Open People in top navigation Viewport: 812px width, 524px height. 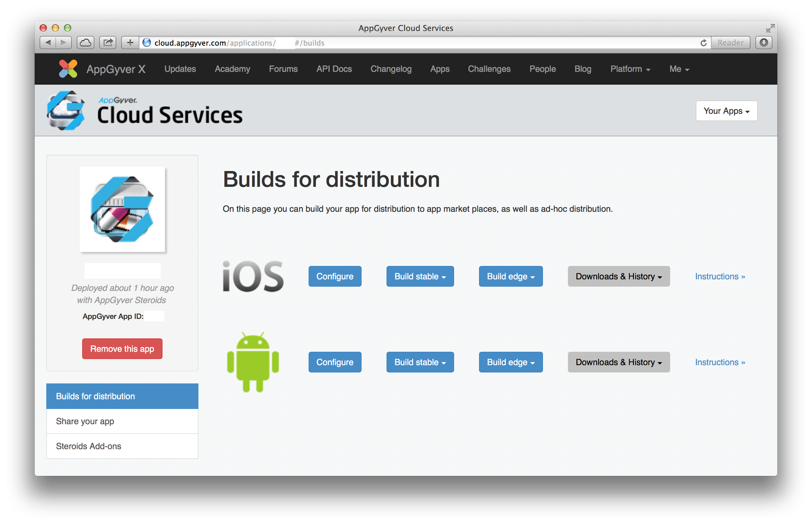(x=542, y=69)
